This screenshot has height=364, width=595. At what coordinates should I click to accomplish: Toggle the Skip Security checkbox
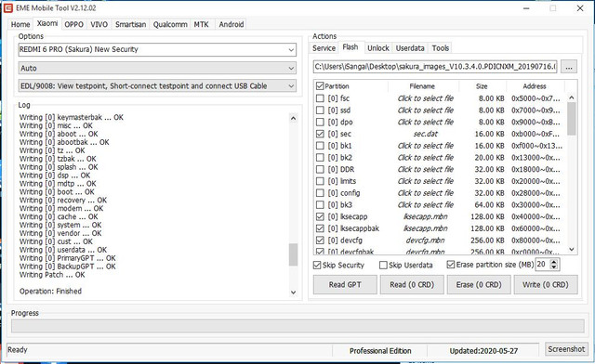pyautogui.click(x=317, y=265)
